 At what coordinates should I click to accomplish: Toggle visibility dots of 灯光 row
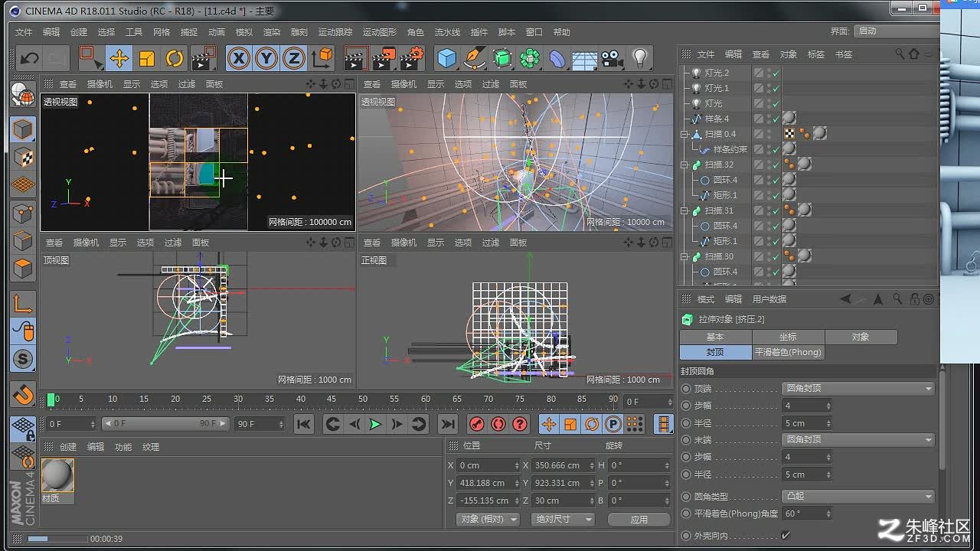tap(768, 103)
